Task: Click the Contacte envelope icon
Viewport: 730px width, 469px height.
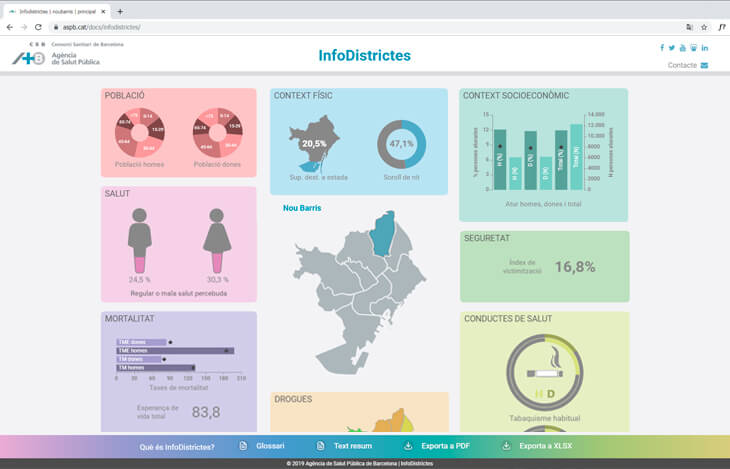Action: click(704, 66)
